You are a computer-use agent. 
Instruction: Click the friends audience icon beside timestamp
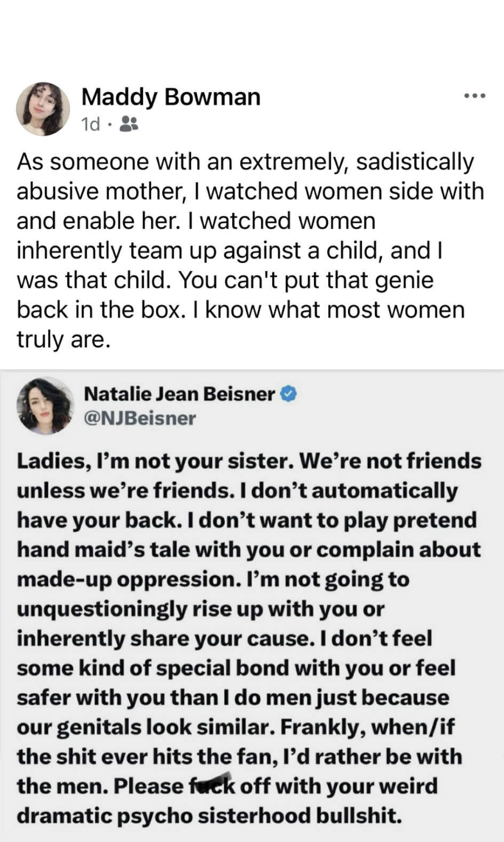pyautogui.click(x=130, y=124)
